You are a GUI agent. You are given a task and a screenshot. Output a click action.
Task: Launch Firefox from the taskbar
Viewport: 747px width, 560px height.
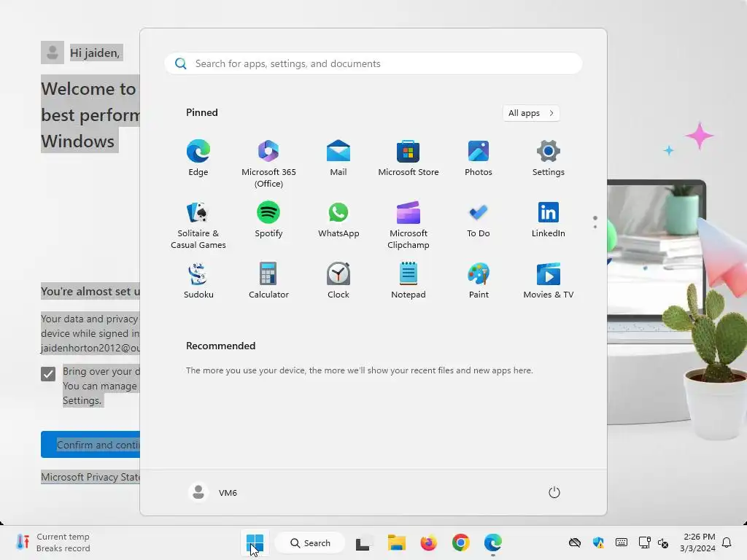pyautogui.click(x=429, y=542)
